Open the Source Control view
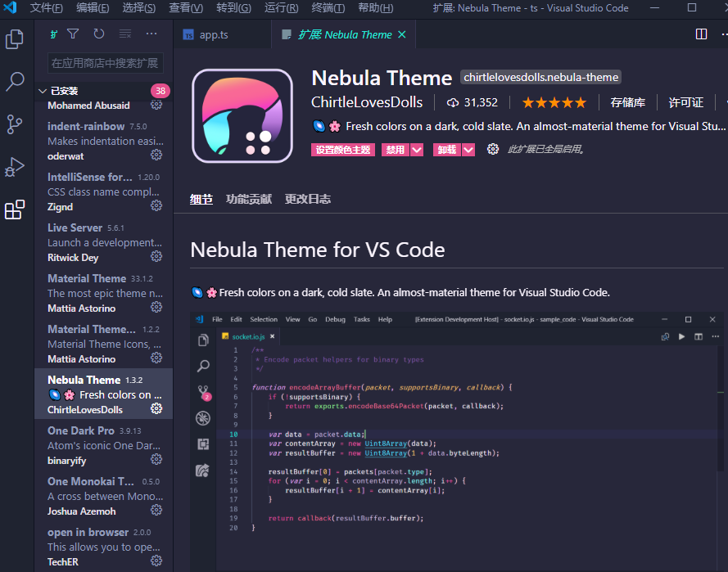The image size is (728, 572). 15,124
